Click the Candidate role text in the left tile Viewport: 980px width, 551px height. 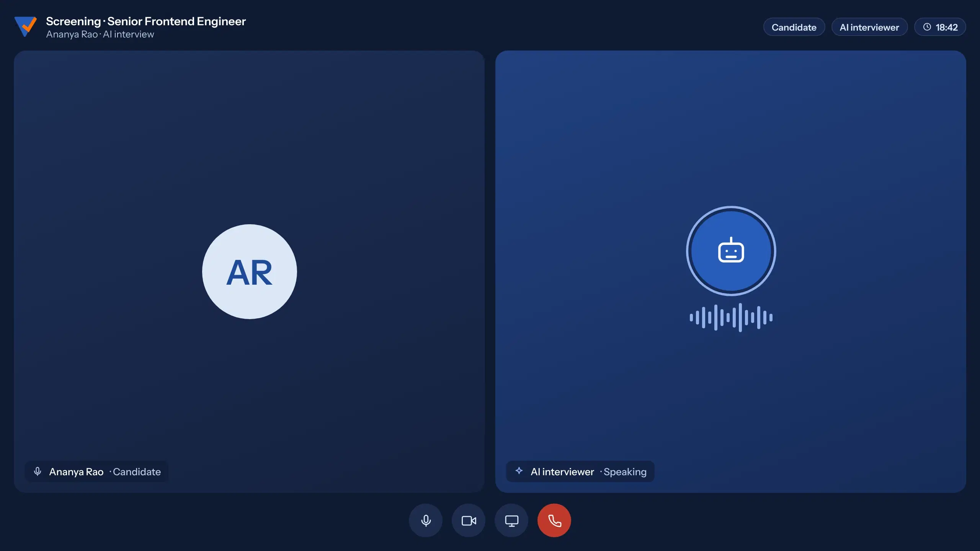137,472
